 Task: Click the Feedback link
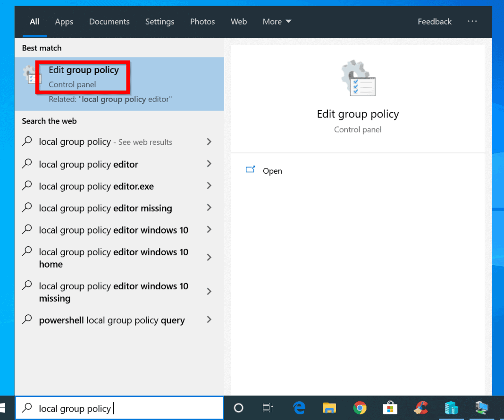tap(434, 22)
